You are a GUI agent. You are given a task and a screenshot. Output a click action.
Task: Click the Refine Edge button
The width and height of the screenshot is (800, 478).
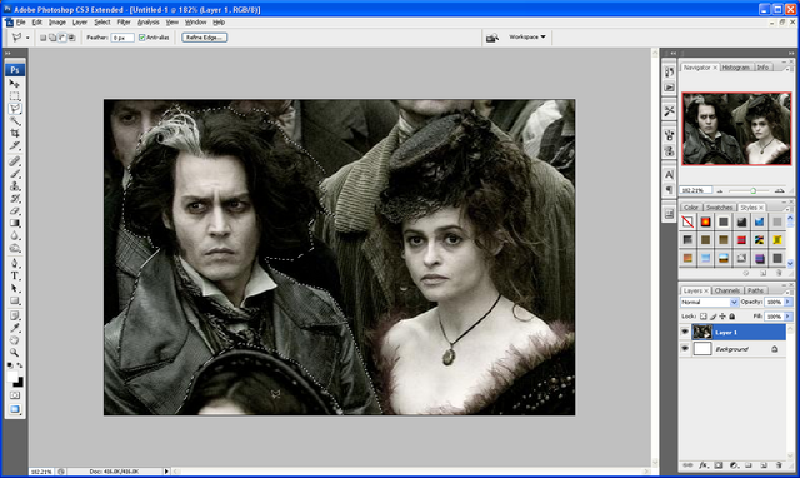pyautogui.click(x=204, y=37)
